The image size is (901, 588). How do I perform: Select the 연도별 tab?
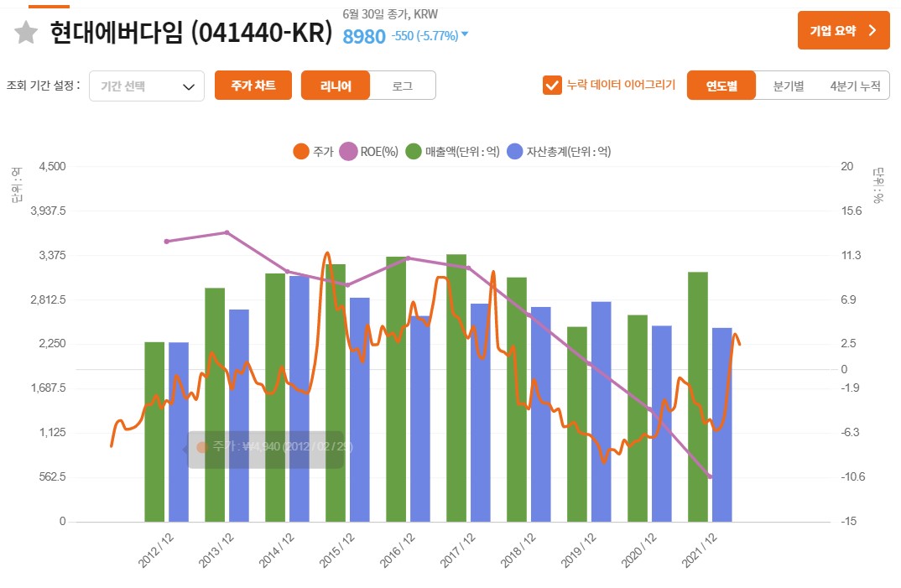tap(721, 86)
